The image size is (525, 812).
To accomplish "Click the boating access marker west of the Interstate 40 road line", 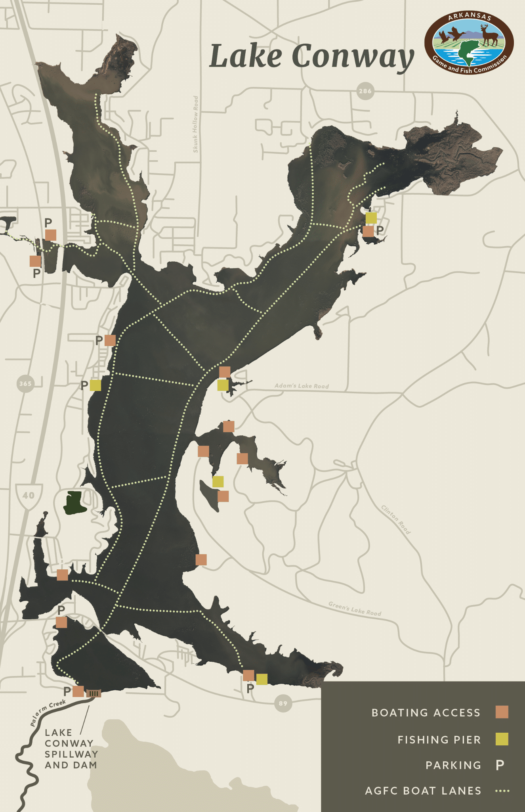I will tap(35, 261).
